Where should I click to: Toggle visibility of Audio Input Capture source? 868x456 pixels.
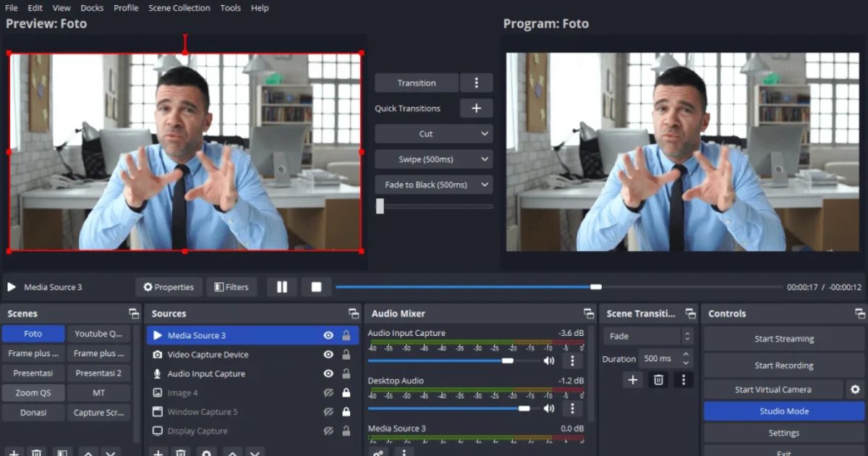click(x=328, y=373)
